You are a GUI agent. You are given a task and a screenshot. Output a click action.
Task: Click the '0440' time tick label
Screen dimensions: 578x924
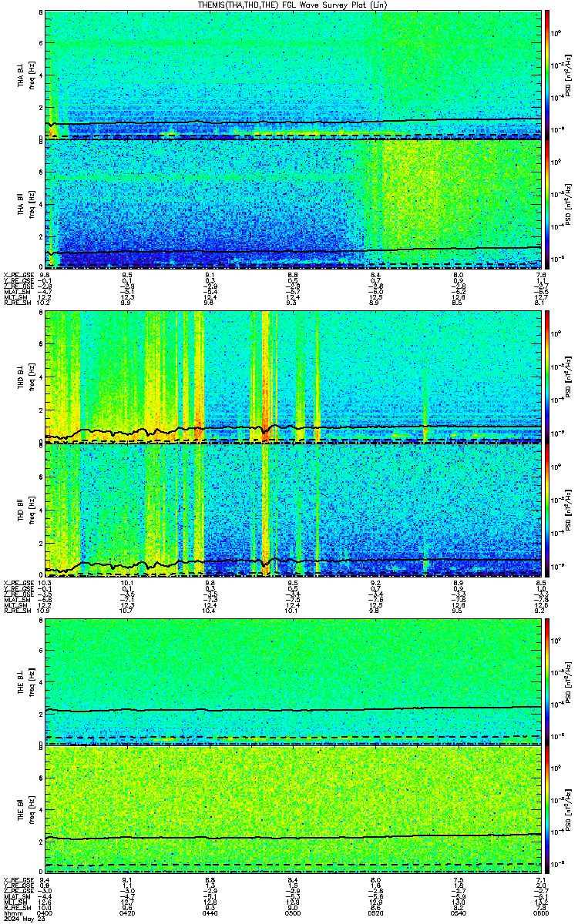pyautogui.click(x=210, y=912)
